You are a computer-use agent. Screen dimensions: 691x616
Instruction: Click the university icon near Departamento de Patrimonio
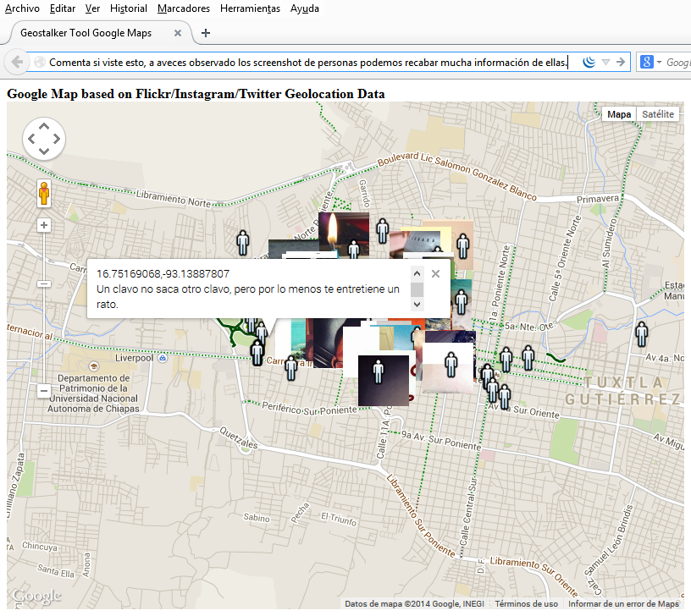click(93, 366)
